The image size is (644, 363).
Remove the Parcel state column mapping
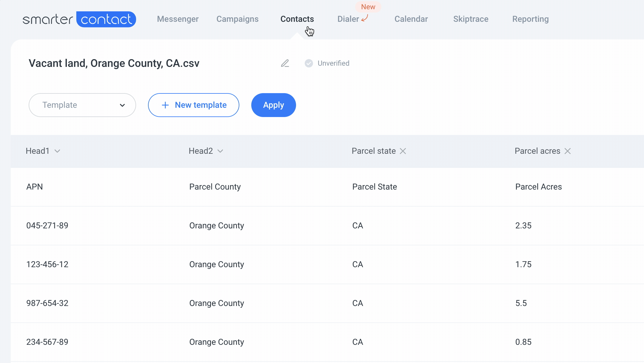[x=403, y=151]
